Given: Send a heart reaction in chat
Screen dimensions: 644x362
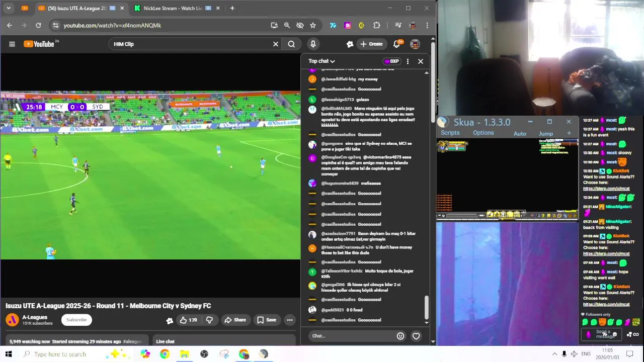Looking at the screenshot, I should 416,336.
